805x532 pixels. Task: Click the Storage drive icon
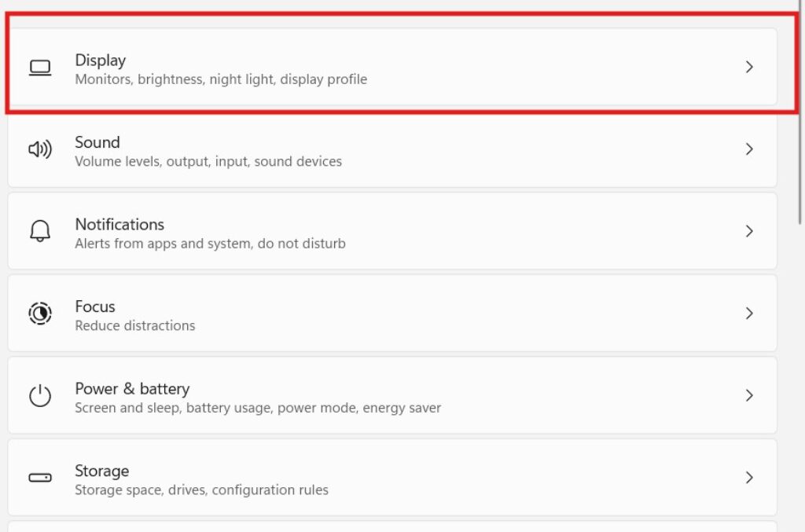click(39, 477)
